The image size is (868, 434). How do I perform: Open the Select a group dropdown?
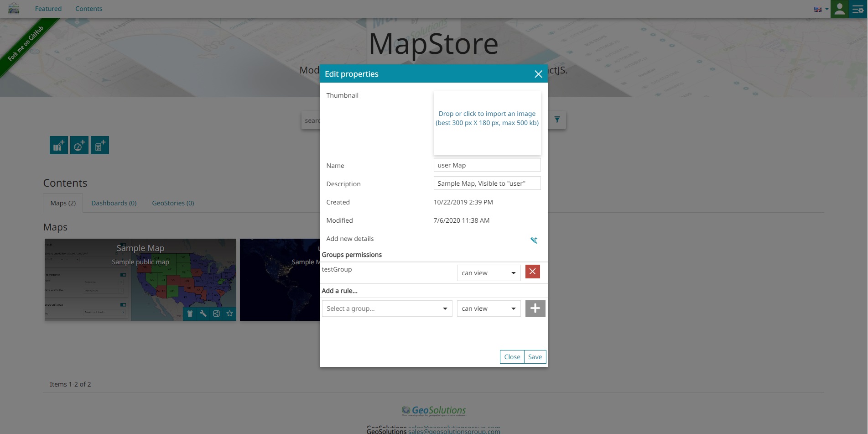coord(387,309)
